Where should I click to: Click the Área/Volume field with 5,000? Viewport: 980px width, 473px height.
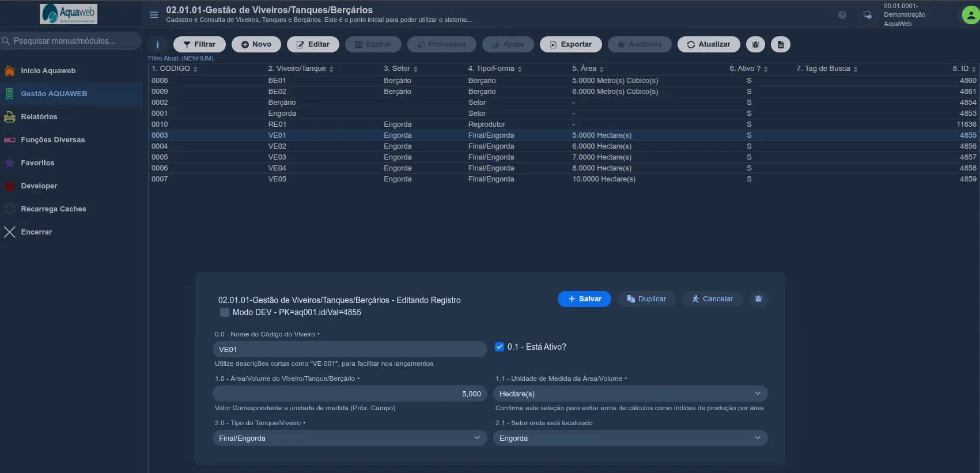350,393
